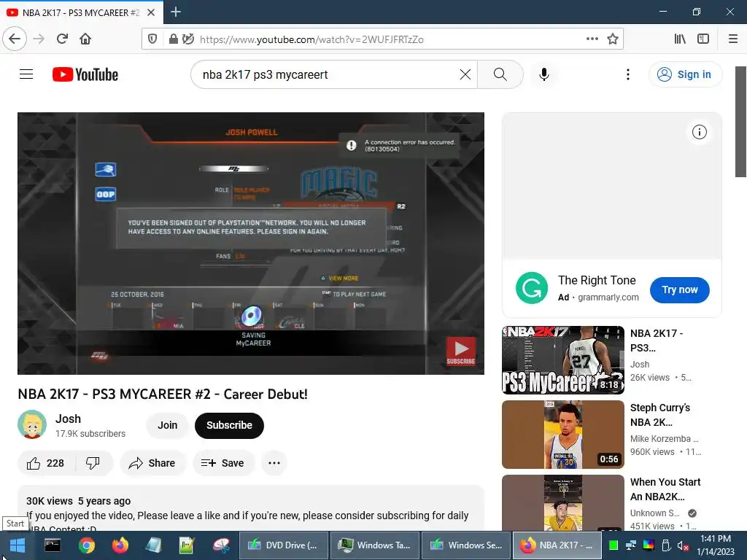Open Command Prompt from the taskbar

pyautogui.click(x=53, y=545)
